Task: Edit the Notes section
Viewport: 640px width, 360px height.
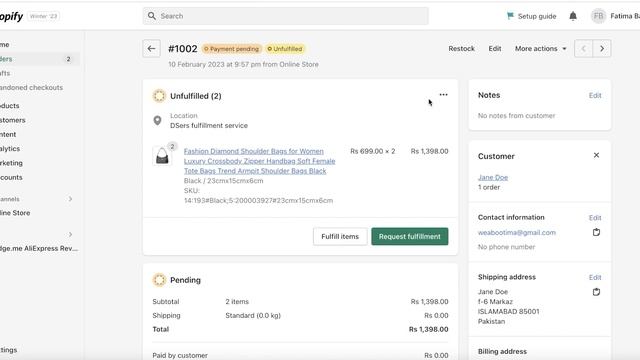Action: click(595, 96)
